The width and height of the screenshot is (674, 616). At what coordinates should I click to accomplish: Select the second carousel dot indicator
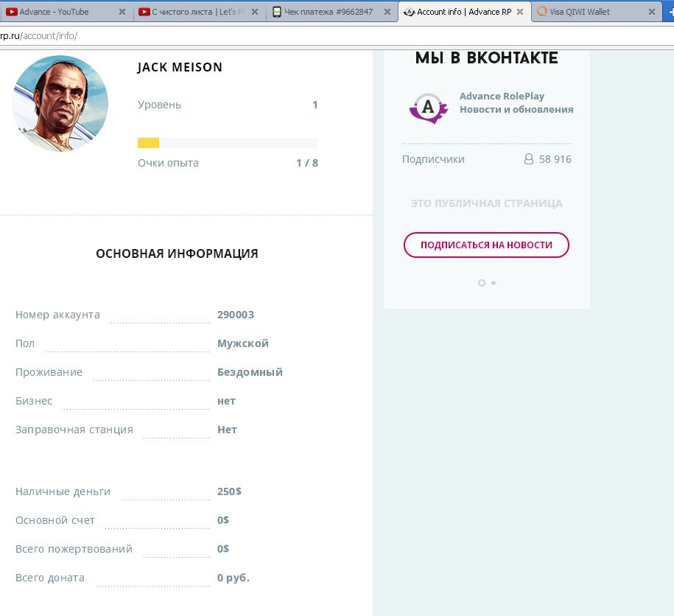[x=494, y=283]
